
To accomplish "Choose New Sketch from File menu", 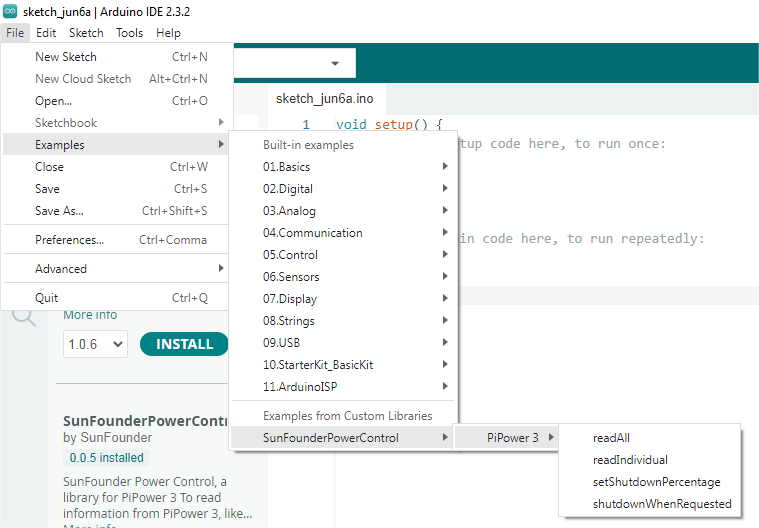I will point(116,57).
